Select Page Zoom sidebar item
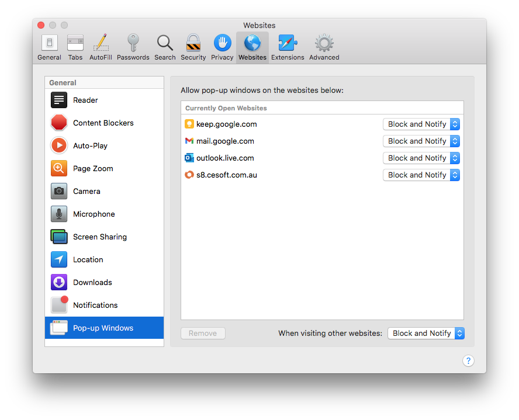This screenshot has width=519, height=420. pyautogui.click(x=93, y=168)
